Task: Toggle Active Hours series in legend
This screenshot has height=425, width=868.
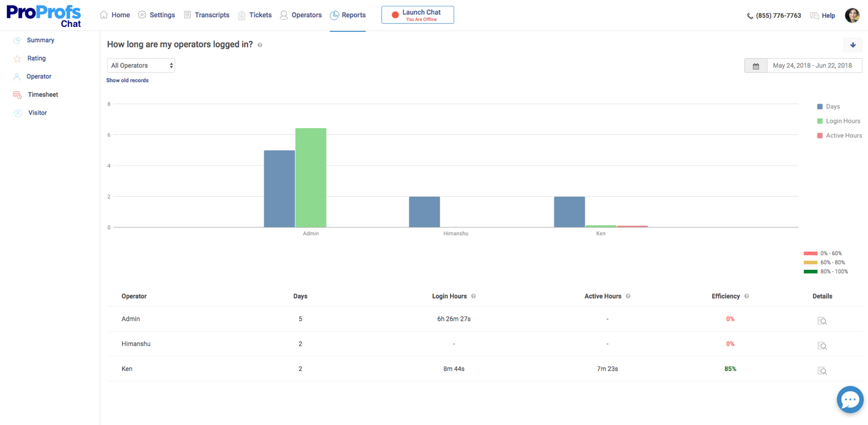Action: (839, 136)
